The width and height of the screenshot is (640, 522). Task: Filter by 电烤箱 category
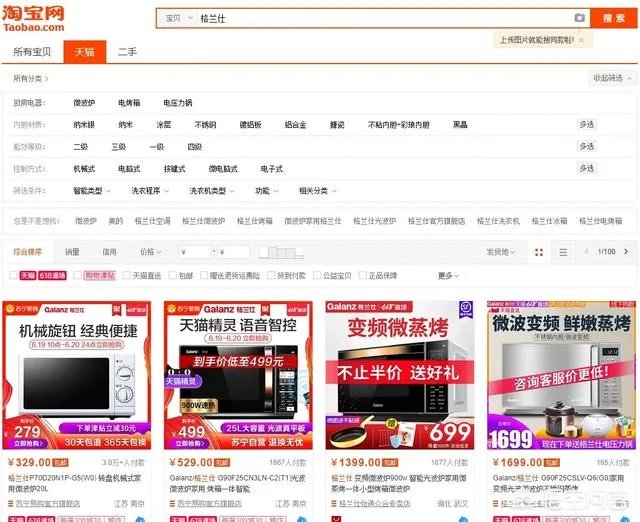(x=129, y=103)
